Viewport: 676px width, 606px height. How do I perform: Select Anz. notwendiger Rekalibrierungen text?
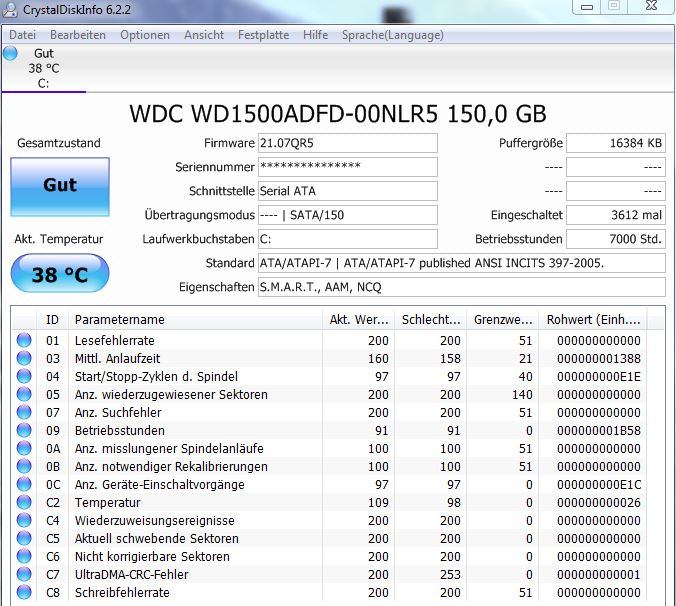click(171, 467)
